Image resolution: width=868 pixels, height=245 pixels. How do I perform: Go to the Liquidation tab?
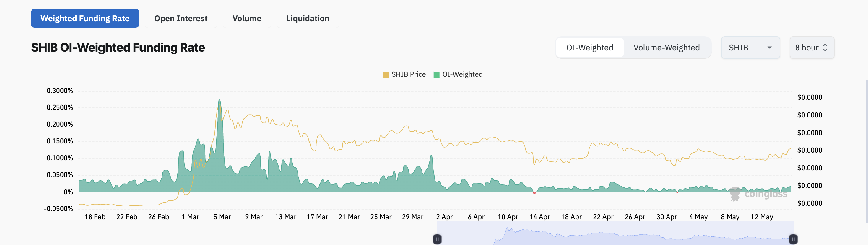[307, 18]
